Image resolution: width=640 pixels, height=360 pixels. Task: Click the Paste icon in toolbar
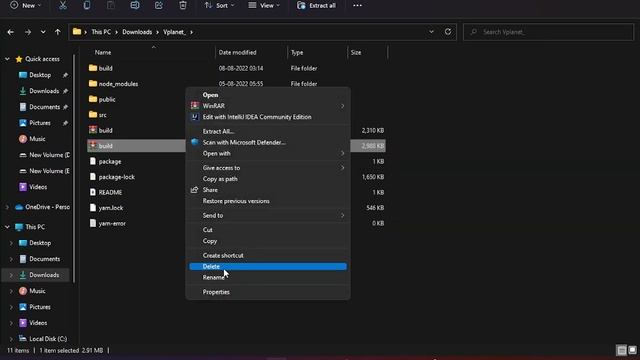[111, 5]
